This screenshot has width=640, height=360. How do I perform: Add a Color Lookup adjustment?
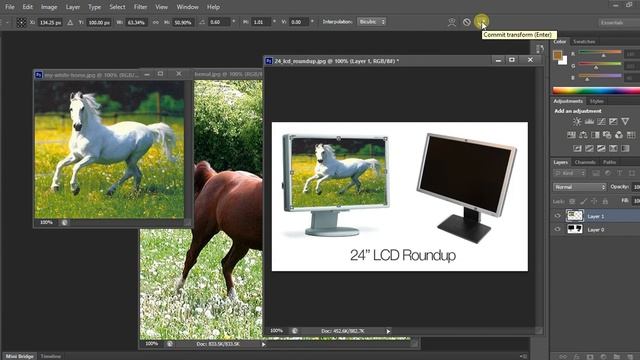(x=631, y=135)
